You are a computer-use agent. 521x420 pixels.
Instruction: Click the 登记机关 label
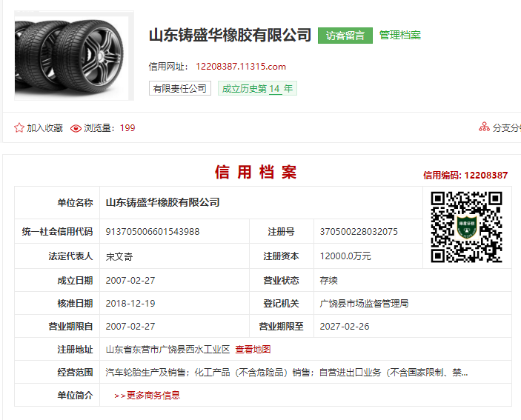point(281,304)
